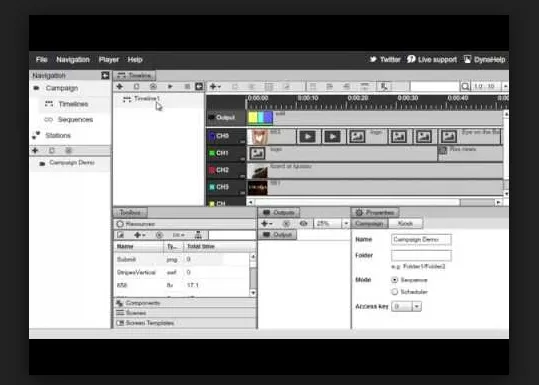This screenshot has width=539, height=385.
Task: Select the CH2 channel header
Action: 226,170
